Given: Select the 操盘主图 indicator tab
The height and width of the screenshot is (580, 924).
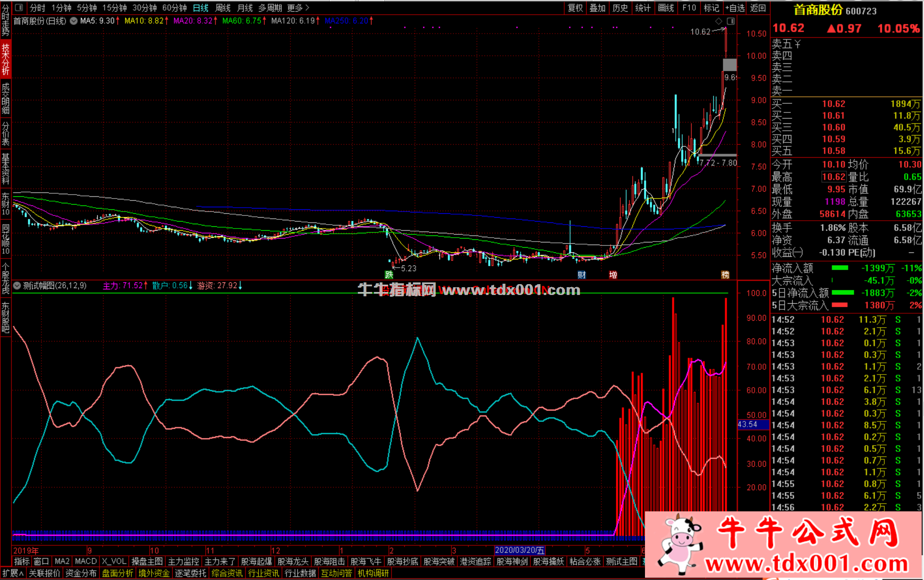Looking at the screenshot, I should [147, 561].
